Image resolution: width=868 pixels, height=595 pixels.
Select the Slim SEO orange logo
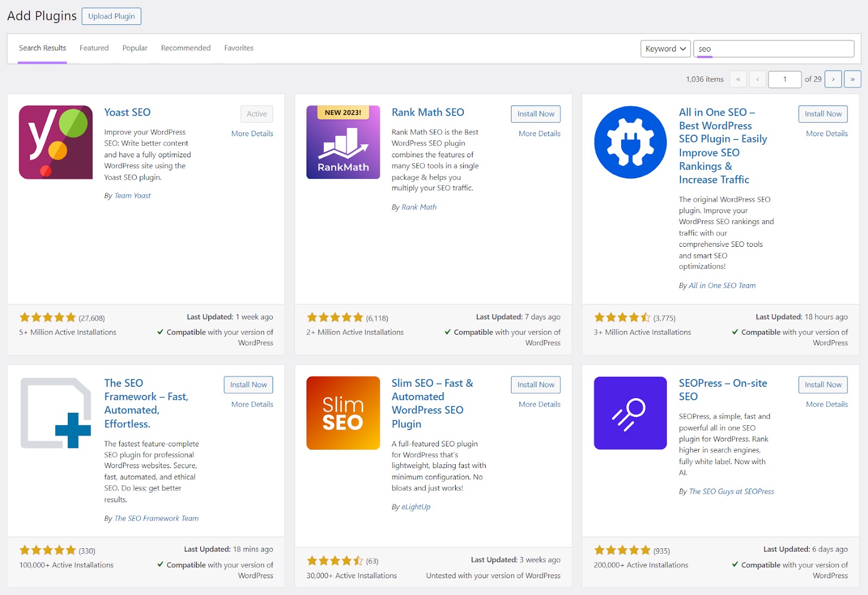point(343,412)
